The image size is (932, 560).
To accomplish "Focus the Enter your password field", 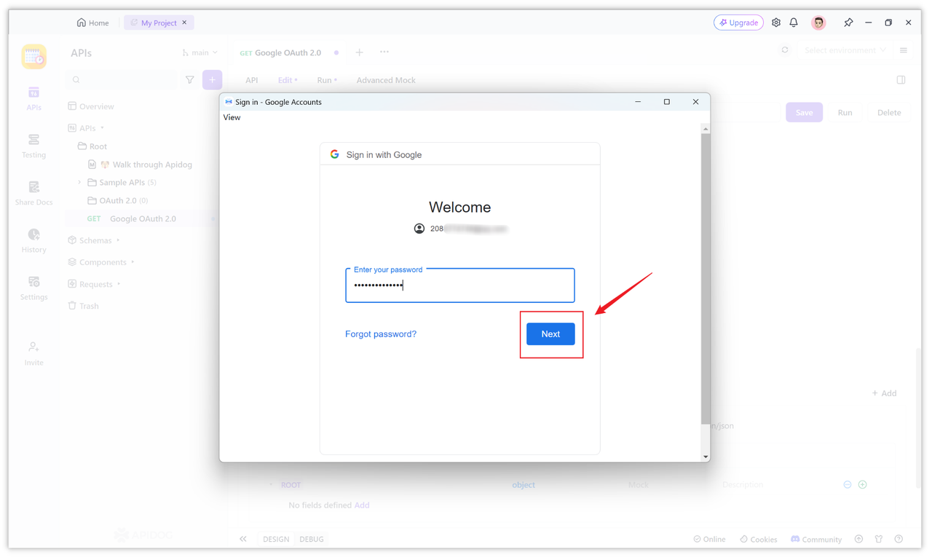I will click(x=460, y=285).
